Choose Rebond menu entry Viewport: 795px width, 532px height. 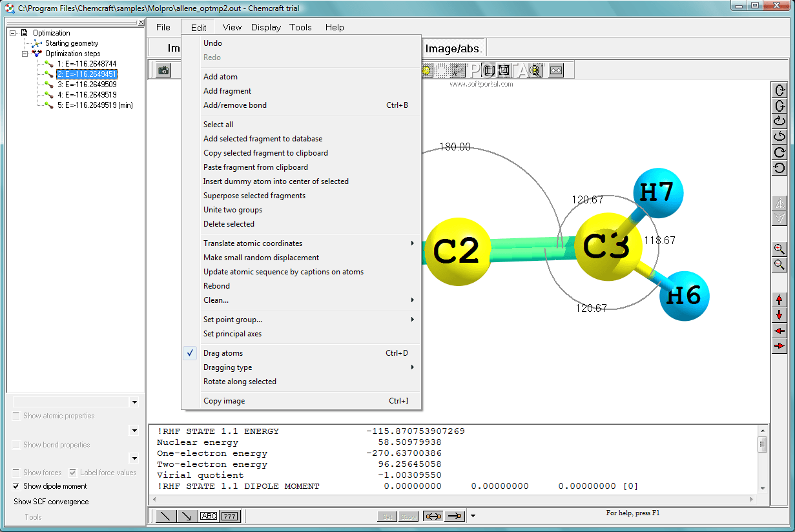point(302,286)
